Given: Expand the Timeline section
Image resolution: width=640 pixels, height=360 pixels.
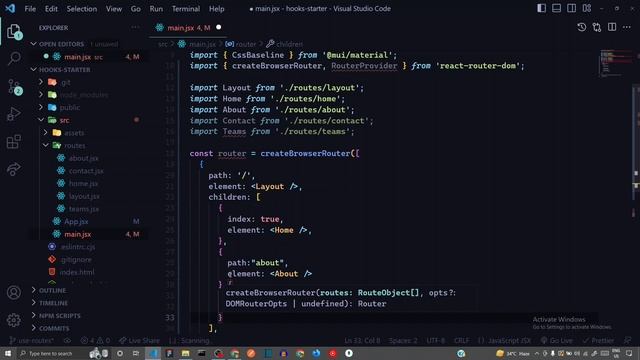Looking at the screenshot, I should click(53, 303).
